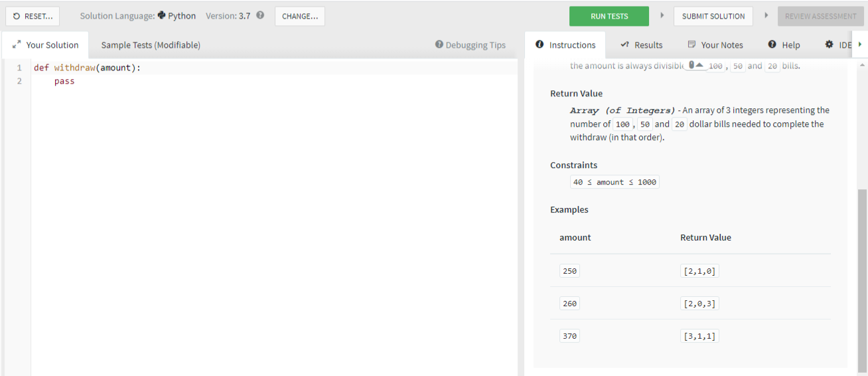This screenshot has height=376, width=868.
Task: Click the Instructions panel scrollbar thumb
Action: pyautogui.click(x=863, y=280)
